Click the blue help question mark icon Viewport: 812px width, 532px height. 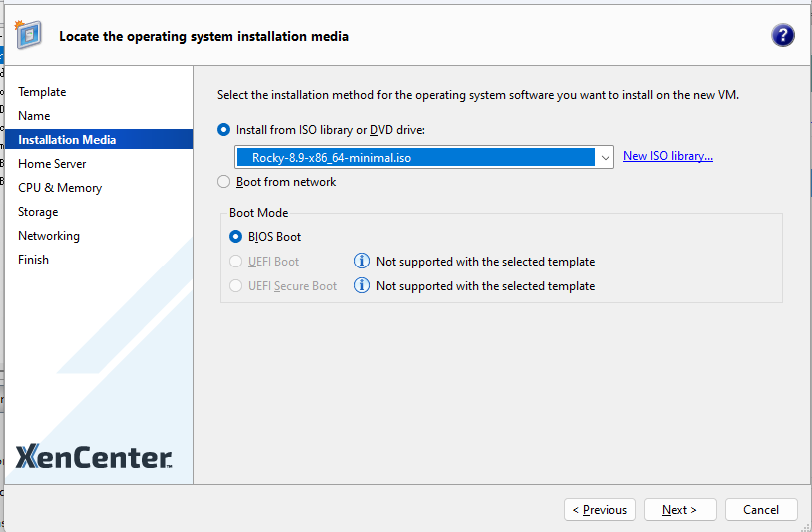[783, 36]
